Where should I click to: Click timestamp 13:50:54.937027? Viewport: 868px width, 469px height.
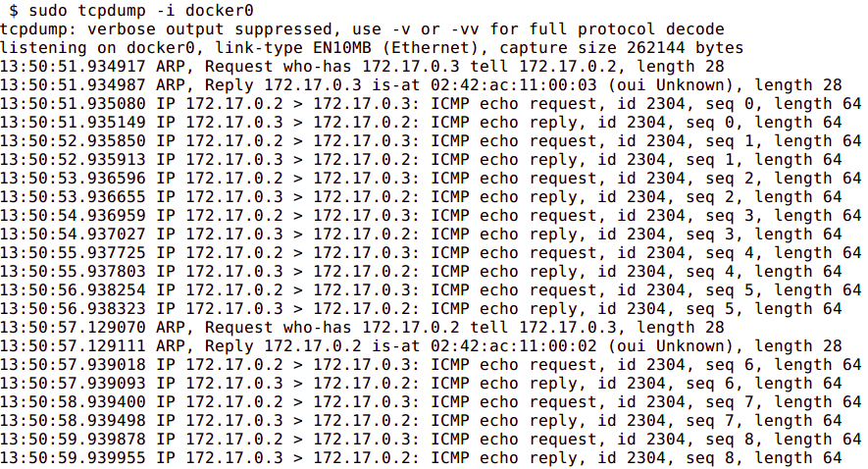[74, 234]
